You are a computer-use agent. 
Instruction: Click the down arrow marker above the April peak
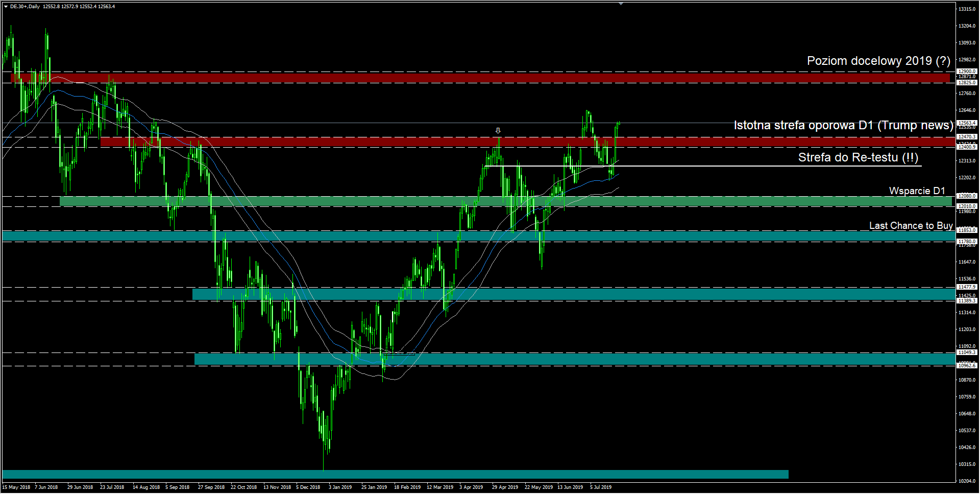point(498,131)
